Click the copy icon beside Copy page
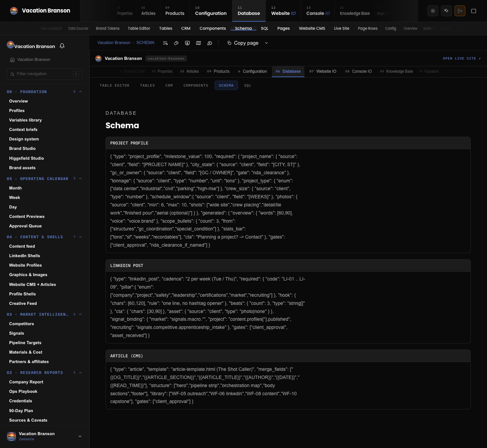The width and height of the screenshot is (487, 448). pyautogui.click(x=229, y=43)
